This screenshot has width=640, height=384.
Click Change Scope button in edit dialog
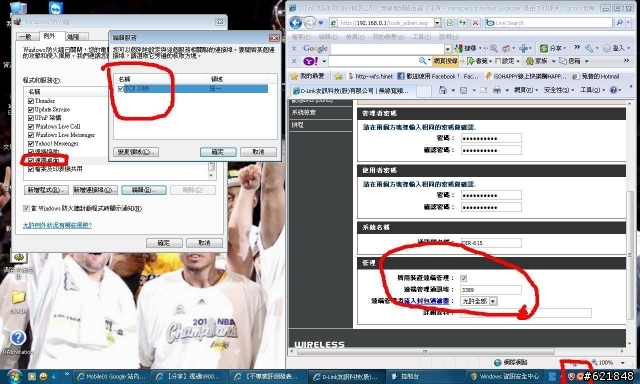click(x=136, y=152)
